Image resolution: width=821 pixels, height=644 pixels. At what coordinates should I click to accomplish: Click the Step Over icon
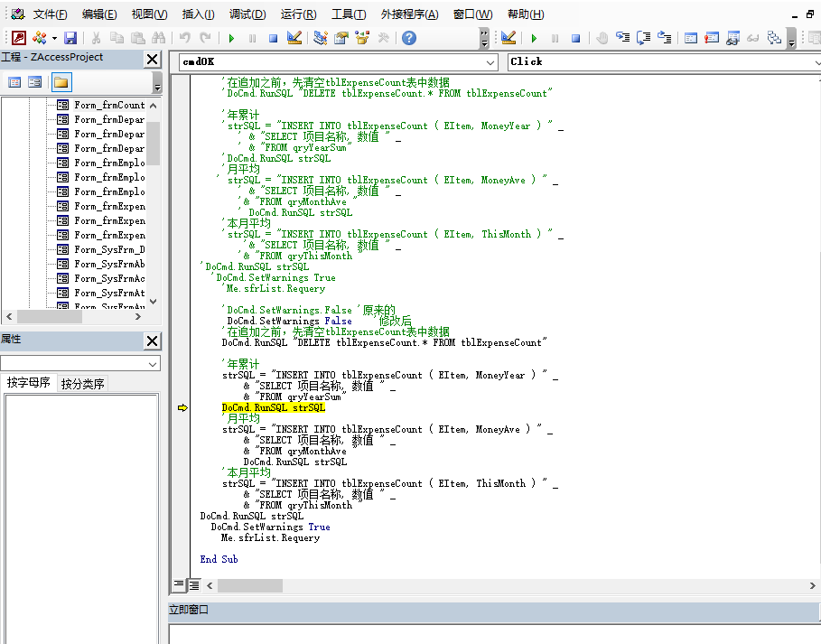pos(643,38)
